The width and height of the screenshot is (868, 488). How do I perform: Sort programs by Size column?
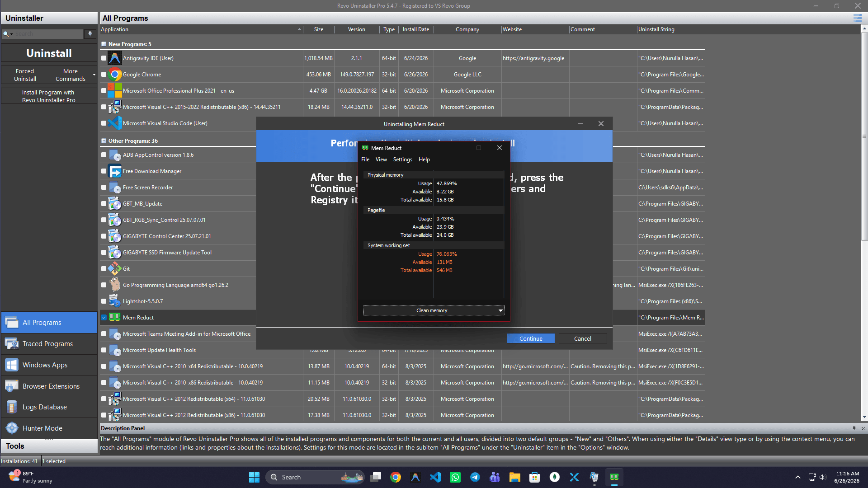pos(319,29)
